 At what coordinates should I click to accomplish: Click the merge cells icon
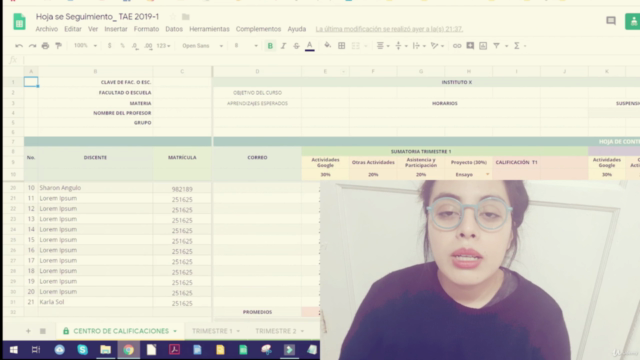click(x=356, y=46)
